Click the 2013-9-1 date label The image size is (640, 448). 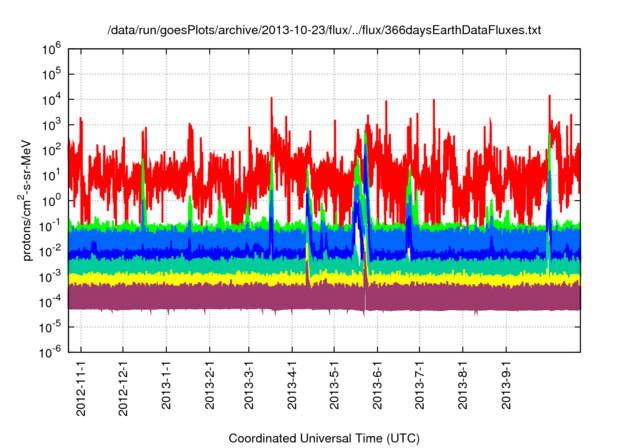pos(506,385)
